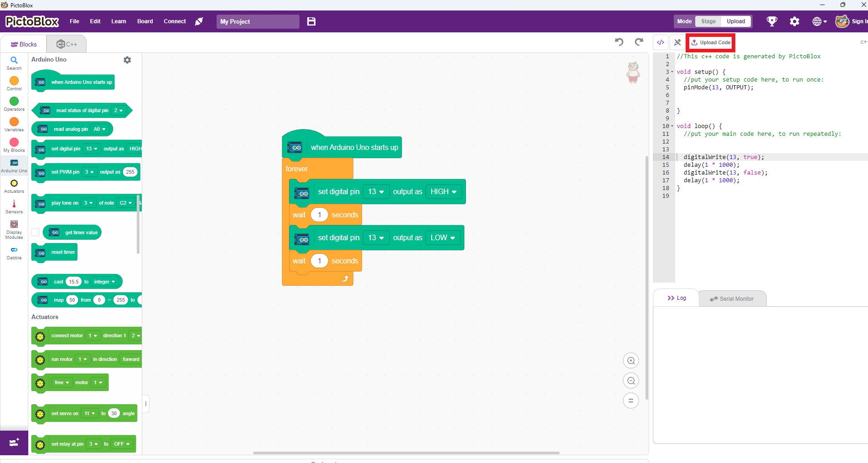Click the Upload Code button
The image size is (868, 463).
pos(710,42)
